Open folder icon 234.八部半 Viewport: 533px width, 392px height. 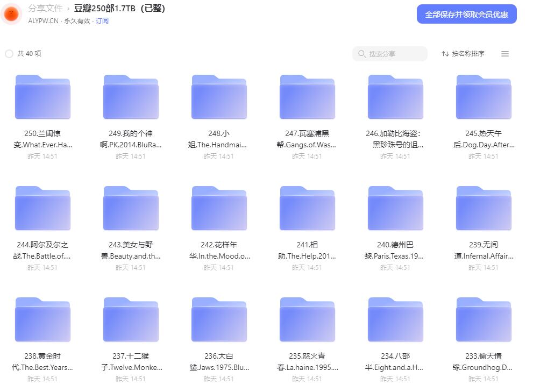tap(395, 319)
